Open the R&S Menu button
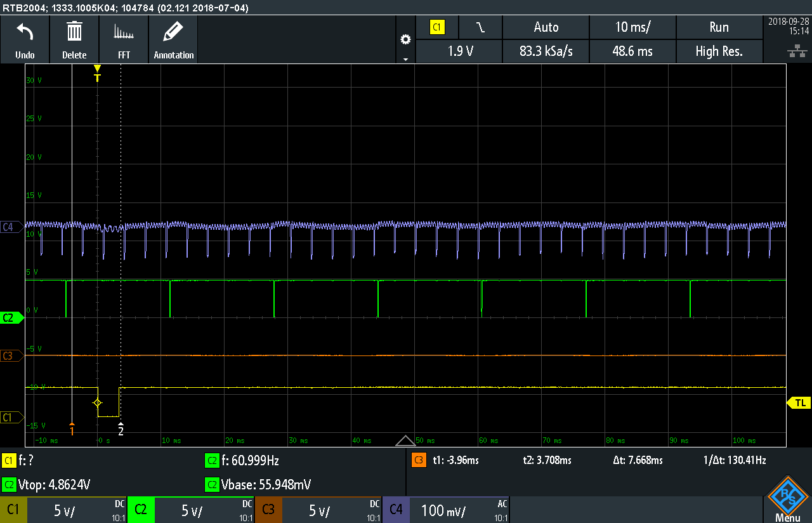Image resolution: width=812 pixels, height=523 pixels. point(787,499)
